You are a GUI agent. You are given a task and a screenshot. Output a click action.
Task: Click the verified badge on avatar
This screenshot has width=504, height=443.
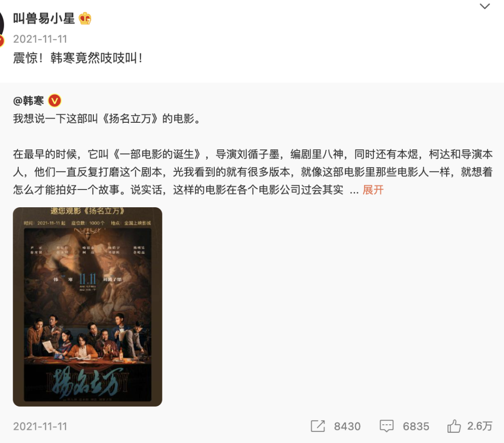point(1,41)
